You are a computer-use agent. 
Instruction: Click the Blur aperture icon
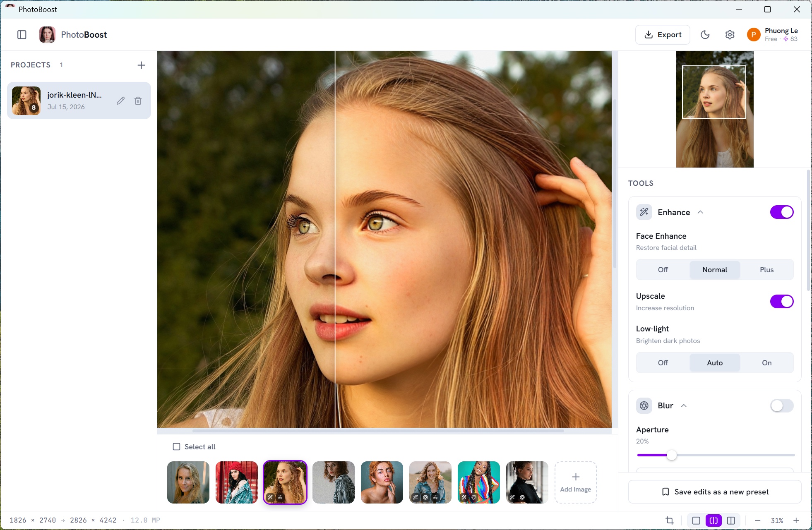[x=644, y=405]
